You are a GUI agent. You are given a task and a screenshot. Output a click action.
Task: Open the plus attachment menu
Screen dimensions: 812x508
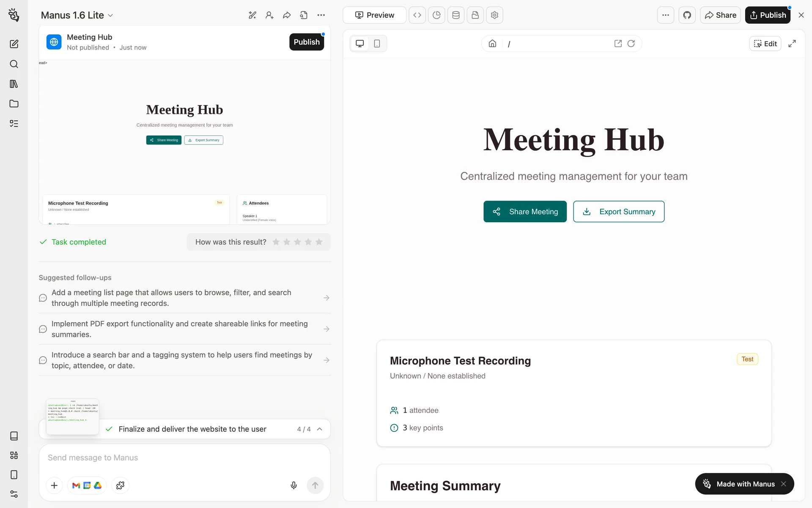point(54,485)
